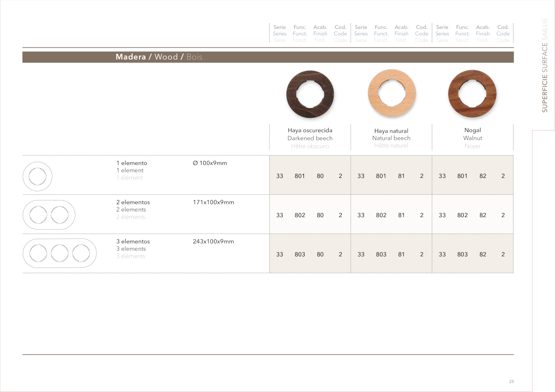
Task: Click page number 25
Action: (511, 381)
